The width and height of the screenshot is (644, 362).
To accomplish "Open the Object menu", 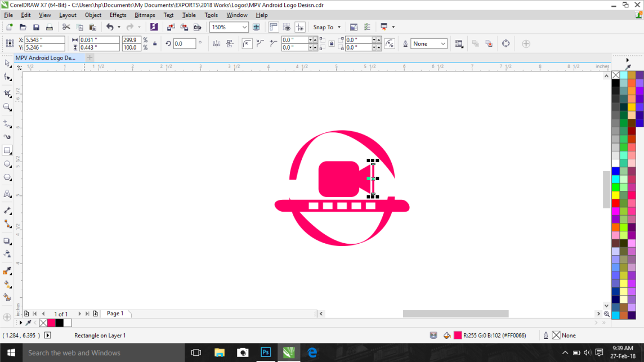I will coord(93,15).
